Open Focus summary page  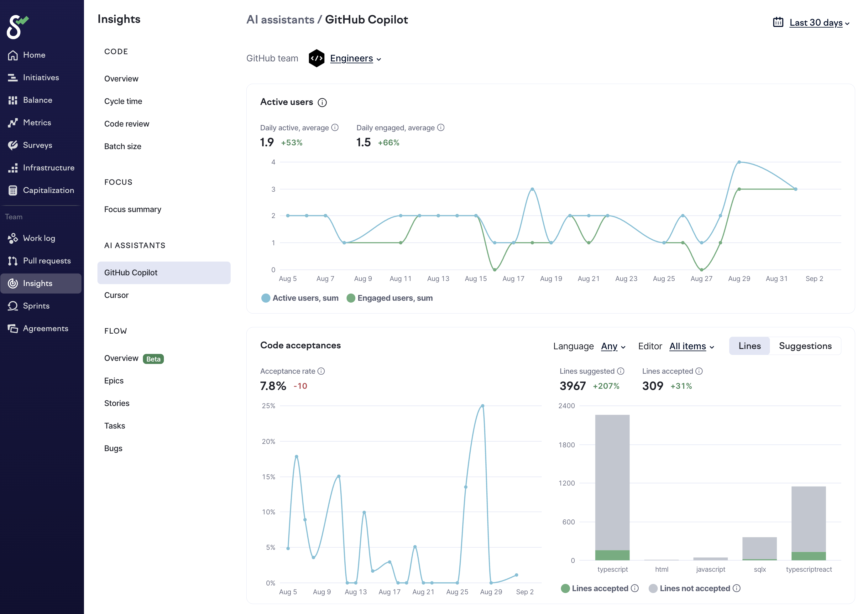(133, 210)
